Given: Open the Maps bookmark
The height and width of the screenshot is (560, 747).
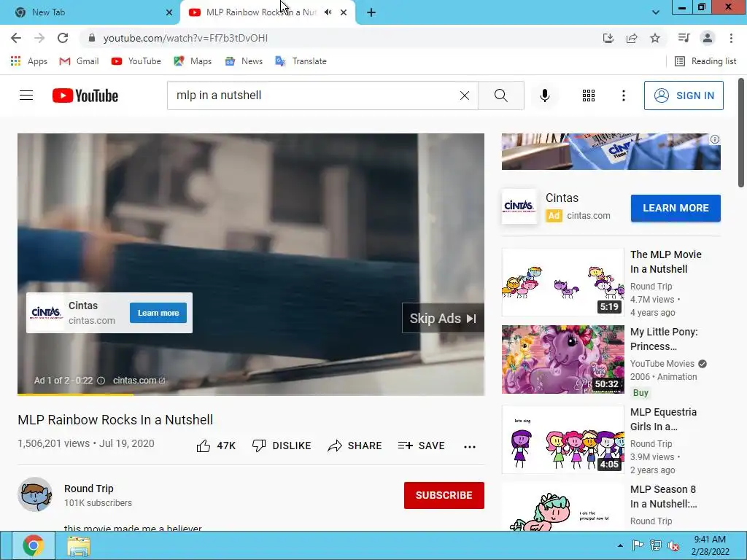Looking at the screenshot, I should click(x=193, y=61).
